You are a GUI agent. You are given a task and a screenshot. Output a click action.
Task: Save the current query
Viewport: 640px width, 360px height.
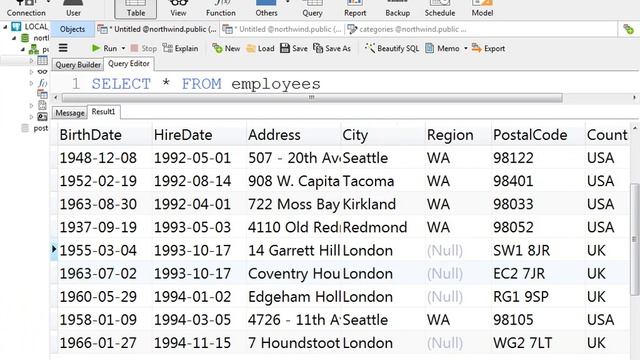294,48
